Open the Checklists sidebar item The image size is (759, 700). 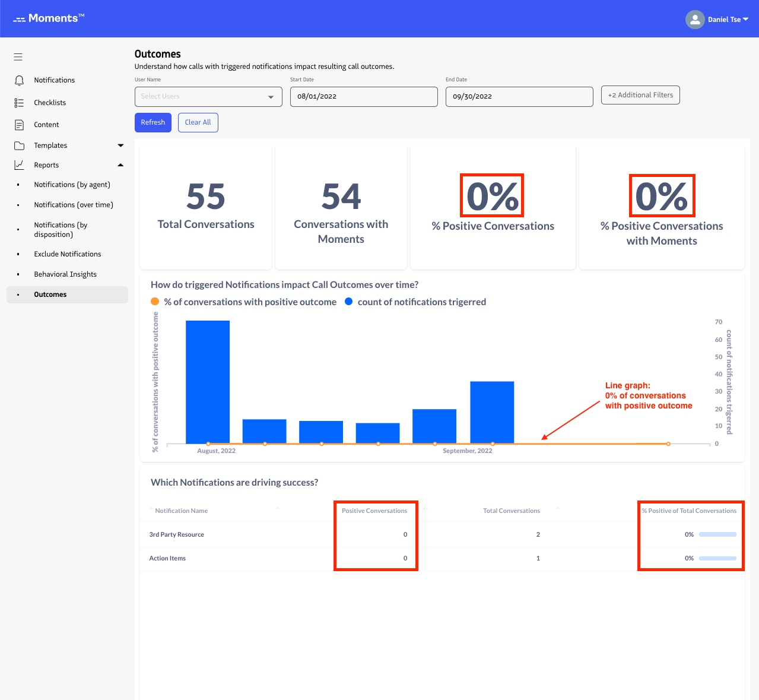coord(50,103)
